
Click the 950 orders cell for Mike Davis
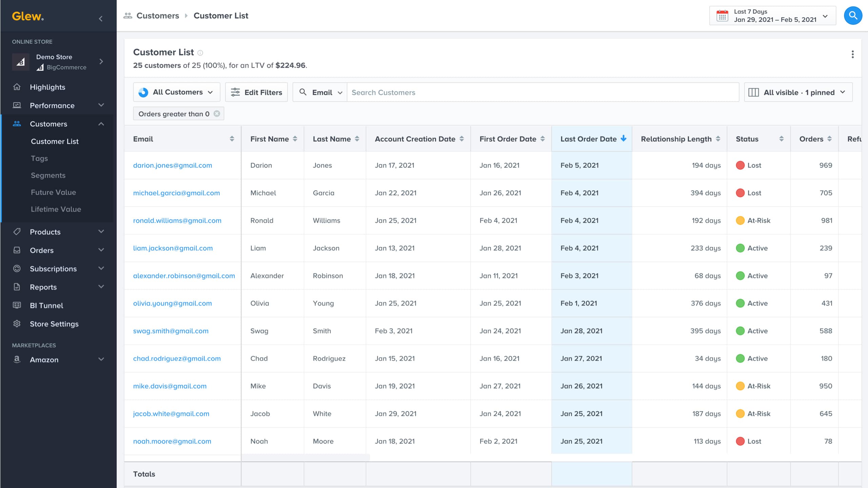(x=814, y=386)
